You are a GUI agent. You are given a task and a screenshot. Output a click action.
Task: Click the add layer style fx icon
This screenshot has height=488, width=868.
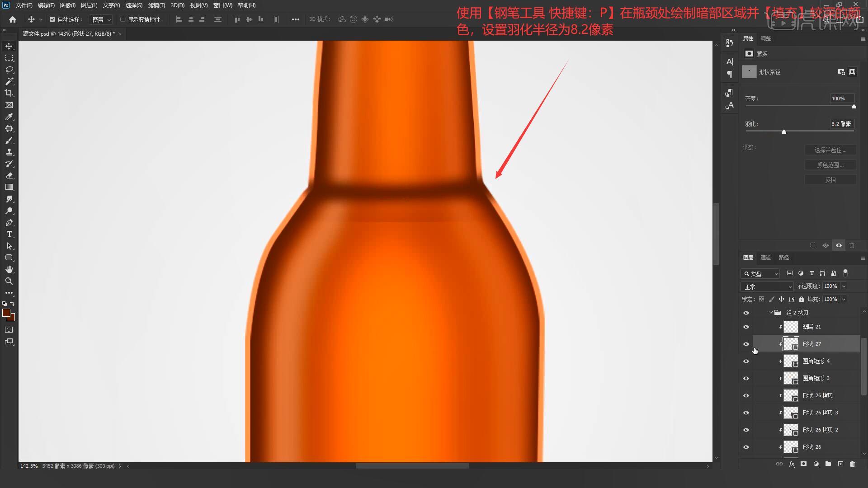click(x=792, y=464)
